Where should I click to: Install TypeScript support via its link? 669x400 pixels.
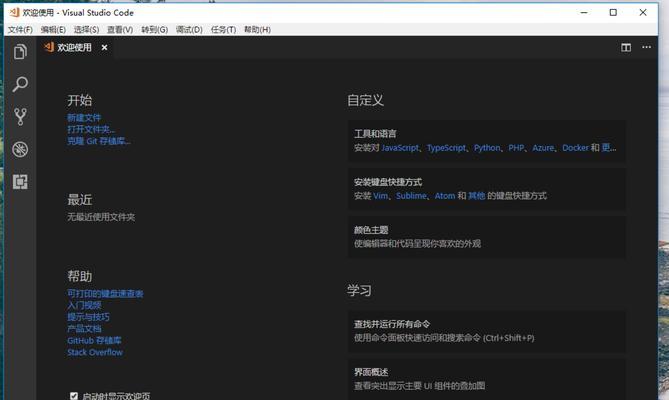pos(446,148)
